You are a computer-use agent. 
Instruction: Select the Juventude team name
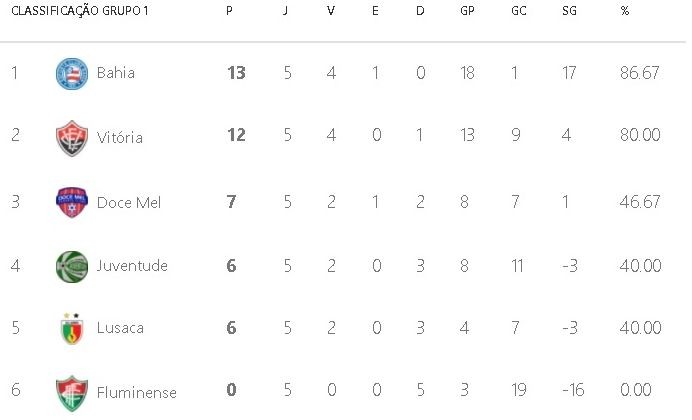pos(132,266)
